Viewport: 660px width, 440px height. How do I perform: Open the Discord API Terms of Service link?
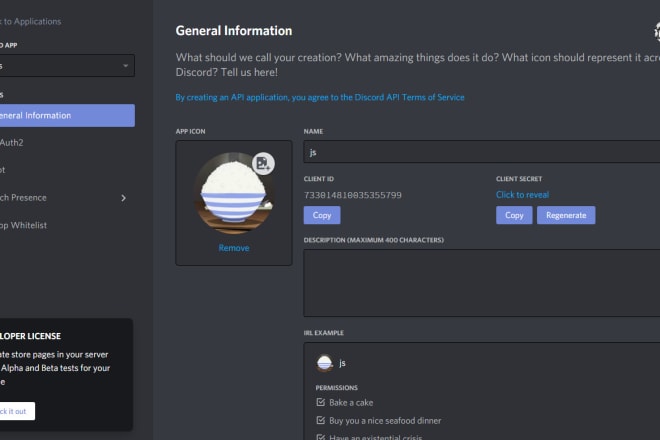click(x=320, y=97)
